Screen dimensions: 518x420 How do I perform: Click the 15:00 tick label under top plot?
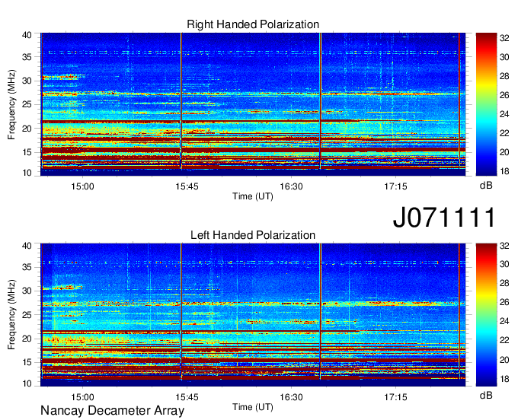(x=82, y=186)
